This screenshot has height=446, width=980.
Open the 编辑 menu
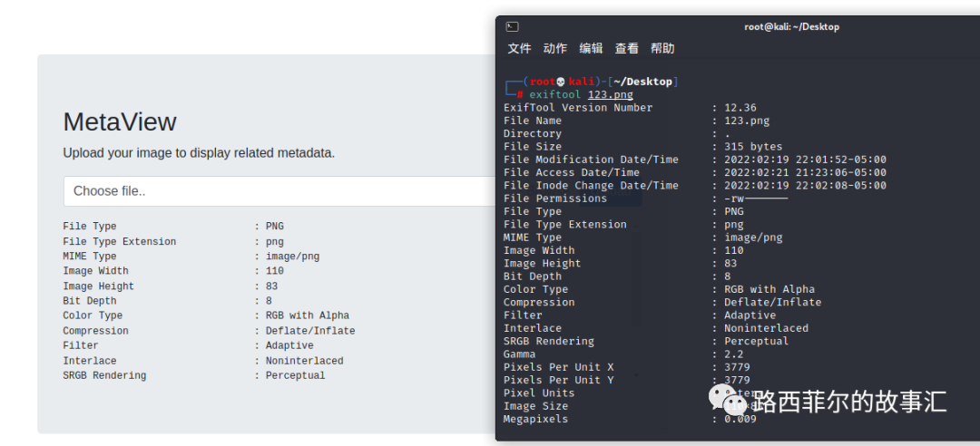pyautogui.click(x=591, y=49)
